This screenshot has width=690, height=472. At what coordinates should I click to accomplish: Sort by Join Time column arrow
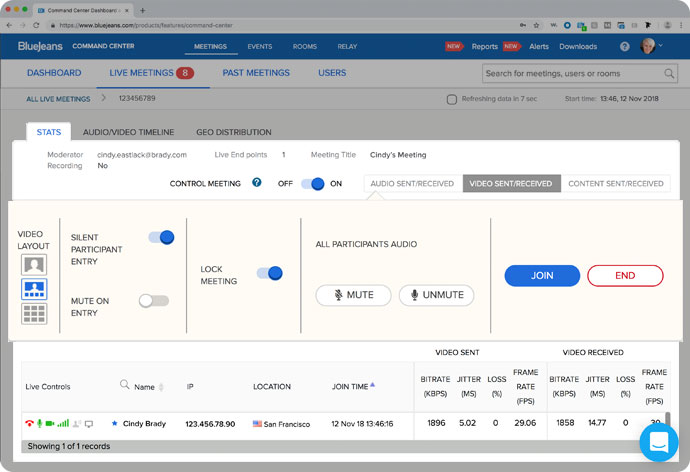[372, 384]
